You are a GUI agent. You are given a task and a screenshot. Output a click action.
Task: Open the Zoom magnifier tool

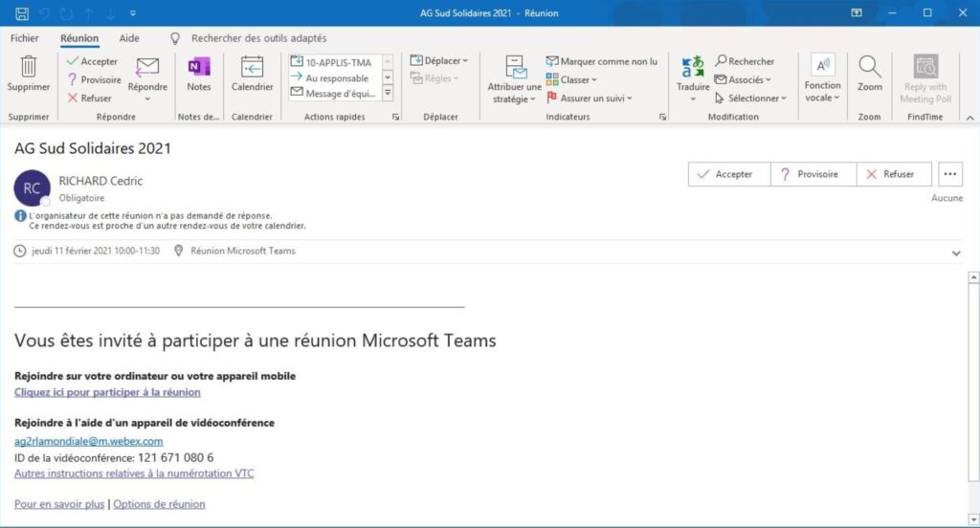[x=869, y=67]
